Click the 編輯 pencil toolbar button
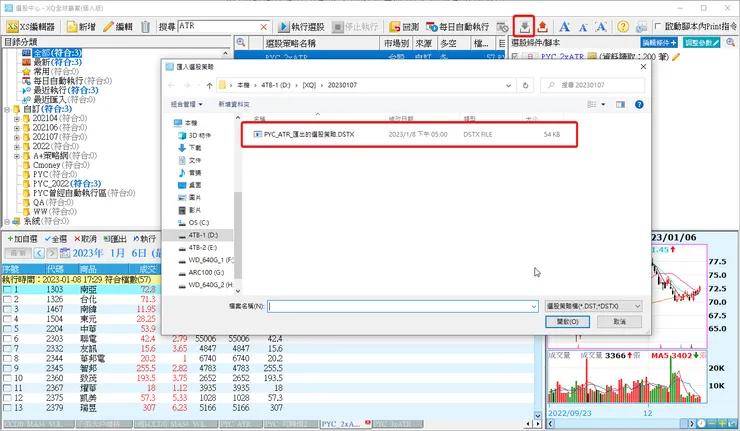 pos(118,27)
